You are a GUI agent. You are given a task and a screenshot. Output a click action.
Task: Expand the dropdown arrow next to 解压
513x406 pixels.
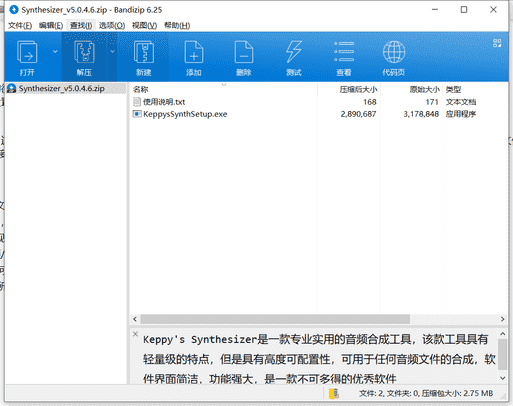(112, 52)
